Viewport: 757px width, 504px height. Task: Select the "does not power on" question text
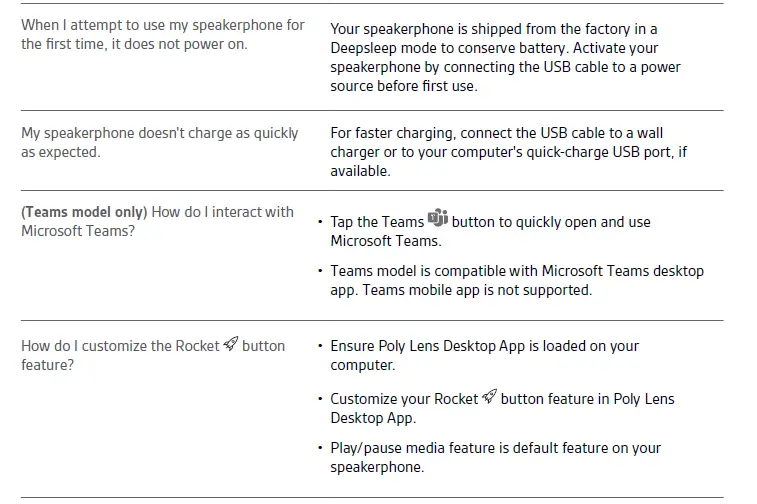(x=163, y=34)
